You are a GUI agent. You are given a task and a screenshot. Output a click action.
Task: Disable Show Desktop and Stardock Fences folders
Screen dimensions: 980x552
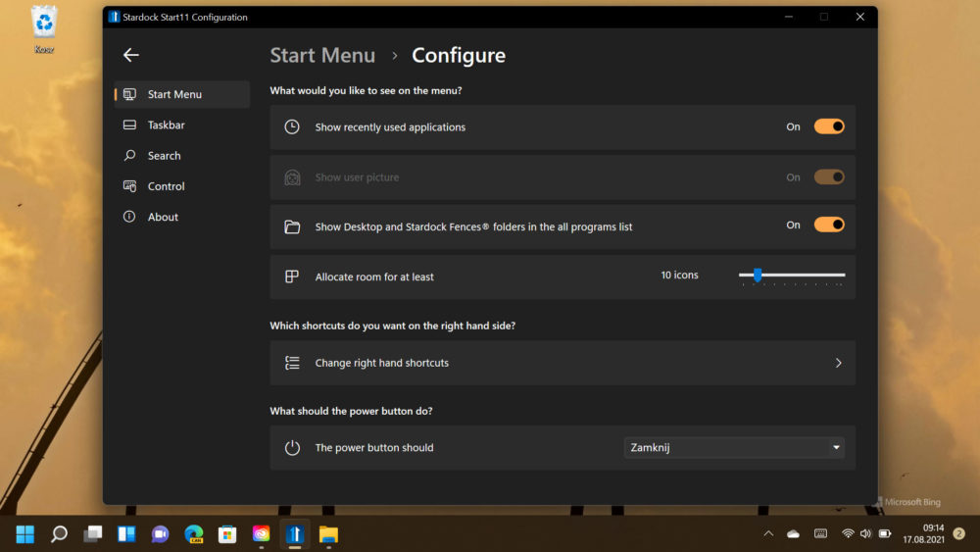tap(829, 225)
